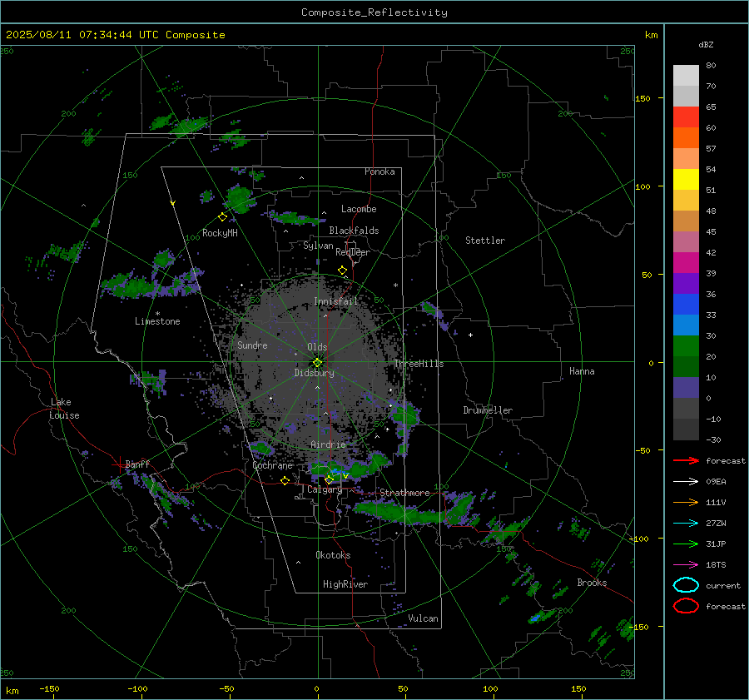Screen dimensions: 749x700
Task: Pick the yellow swatch in the dBZ scale
Action: (x=686, y=180)
